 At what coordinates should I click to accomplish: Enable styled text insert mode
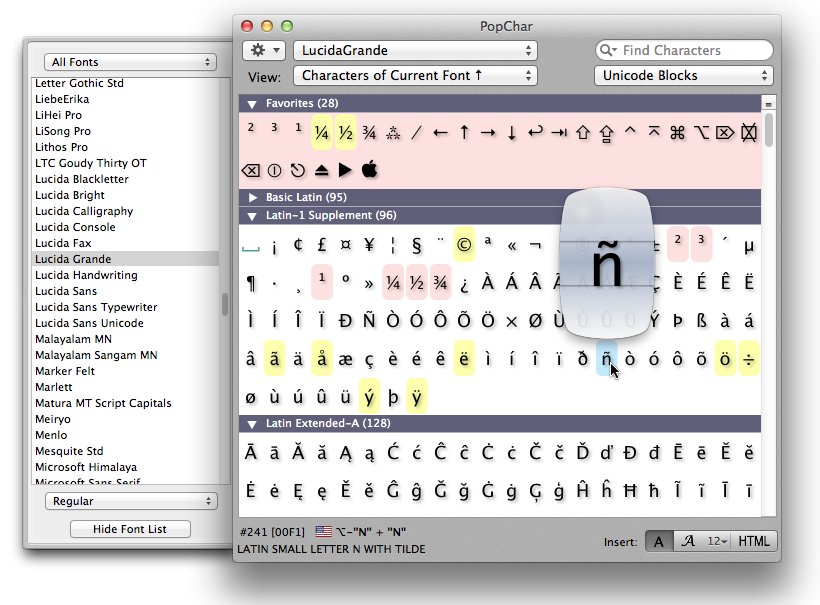click(688, 541)
